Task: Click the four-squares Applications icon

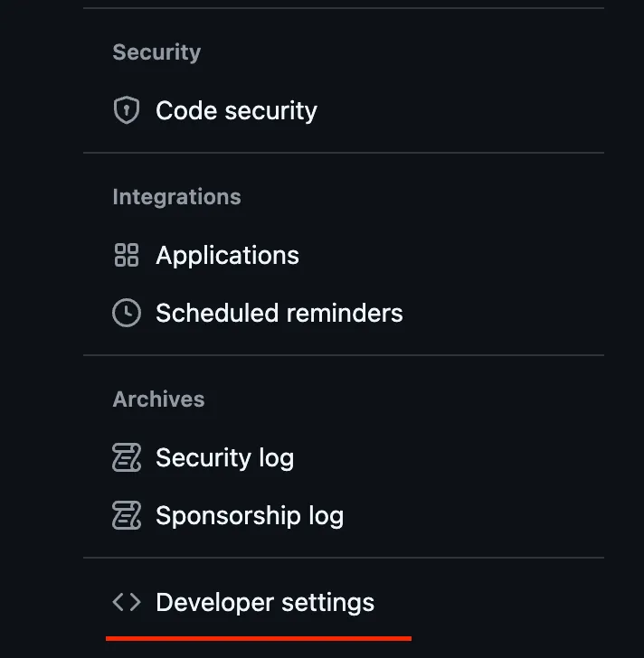Action: coord(127,256)
